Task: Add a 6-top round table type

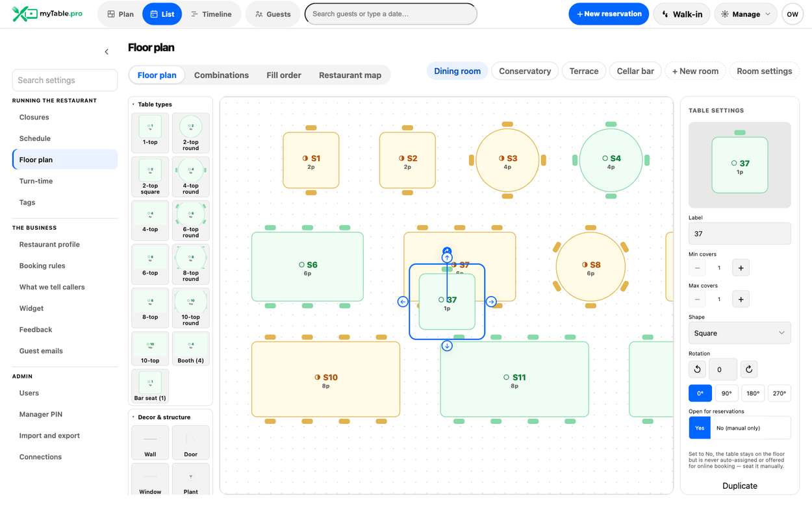Action: pyautogui.click(x=190, y=221)
